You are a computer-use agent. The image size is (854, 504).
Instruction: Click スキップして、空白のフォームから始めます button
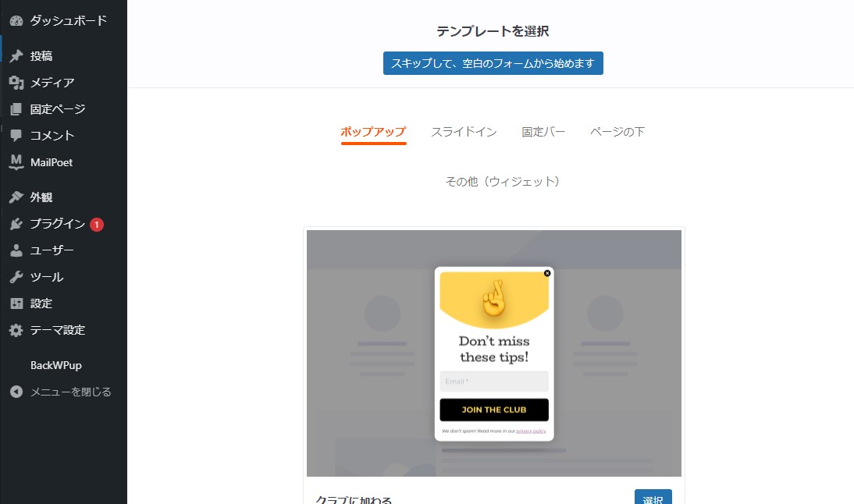(493, 63)
